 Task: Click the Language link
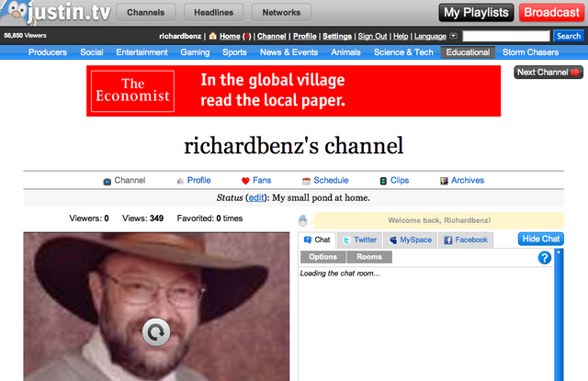coord(430,37)
